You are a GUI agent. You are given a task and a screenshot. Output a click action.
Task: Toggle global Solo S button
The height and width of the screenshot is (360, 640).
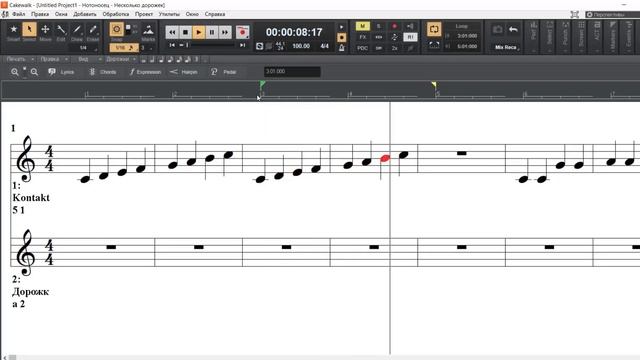click(x=378, y=26)
